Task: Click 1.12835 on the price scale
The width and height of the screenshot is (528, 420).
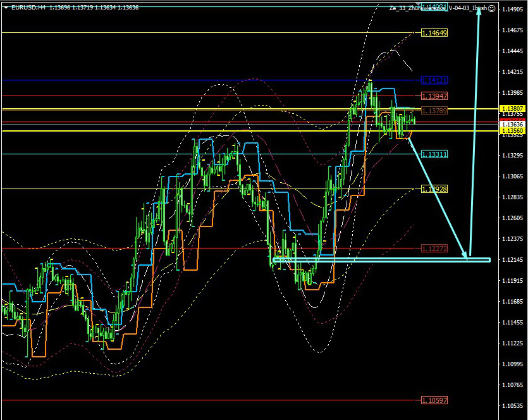Action: point(513,197)
